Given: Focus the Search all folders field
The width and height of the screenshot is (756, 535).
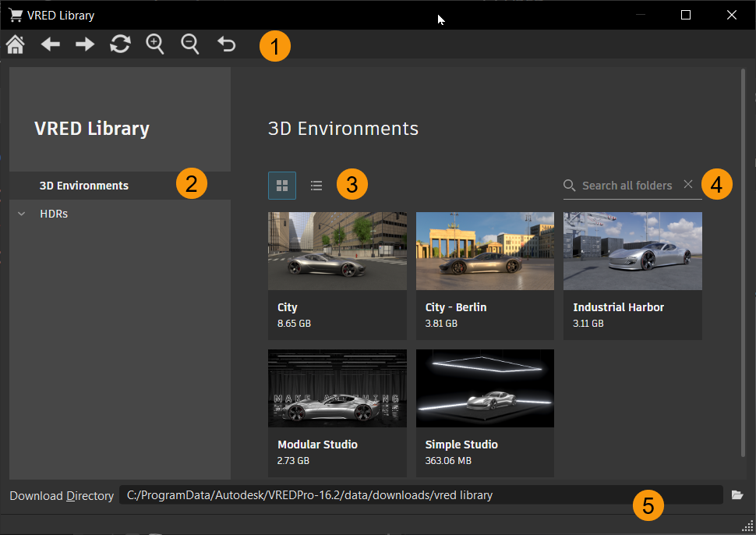Looking at the screenshot, I should [627, 186].
